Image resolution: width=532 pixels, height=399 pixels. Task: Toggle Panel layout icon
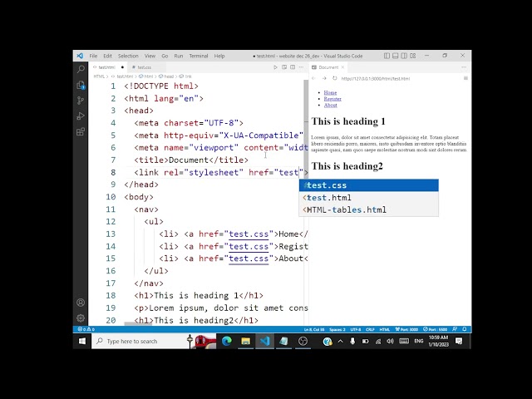pyautogui.click(x=396, y=56)
